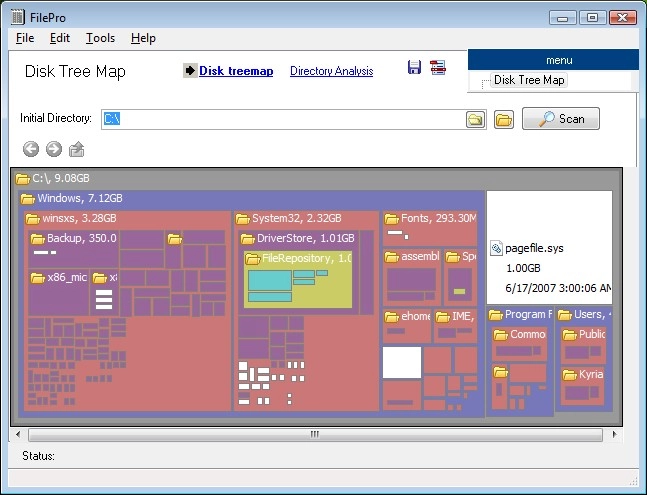Go forward with the right arrow icon
647x495 pixels.
click(x=54, y=149)
